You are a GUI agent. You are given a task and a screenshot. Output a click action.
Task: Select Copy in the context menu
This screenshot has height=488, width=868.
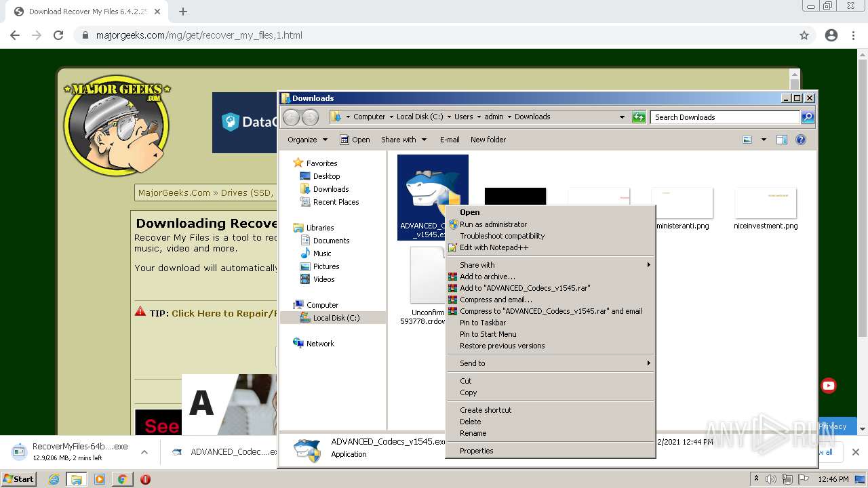[550, 392]
